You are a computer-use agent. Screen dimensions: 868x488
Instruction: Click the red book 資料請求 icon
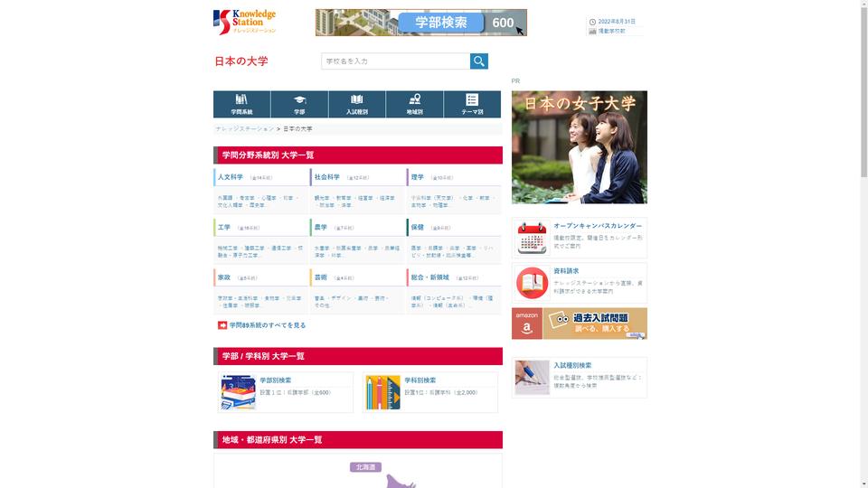(532, 283)
